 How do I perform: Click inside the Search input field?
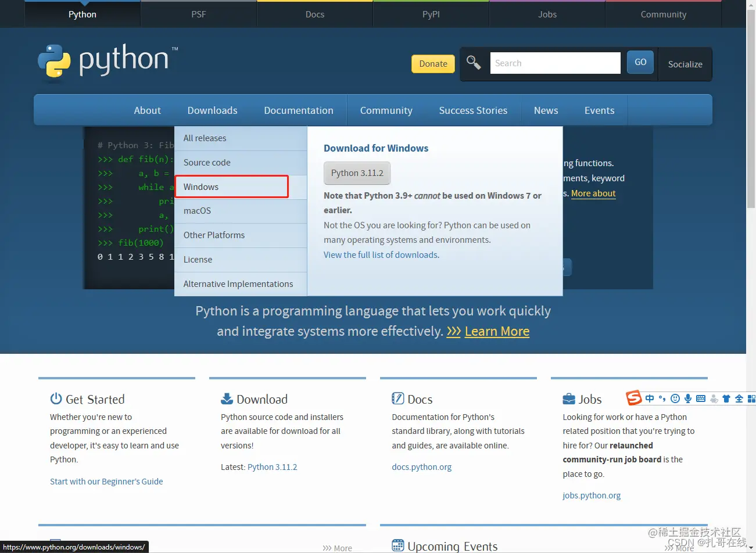pyautogui.click(x=556, y=63)
